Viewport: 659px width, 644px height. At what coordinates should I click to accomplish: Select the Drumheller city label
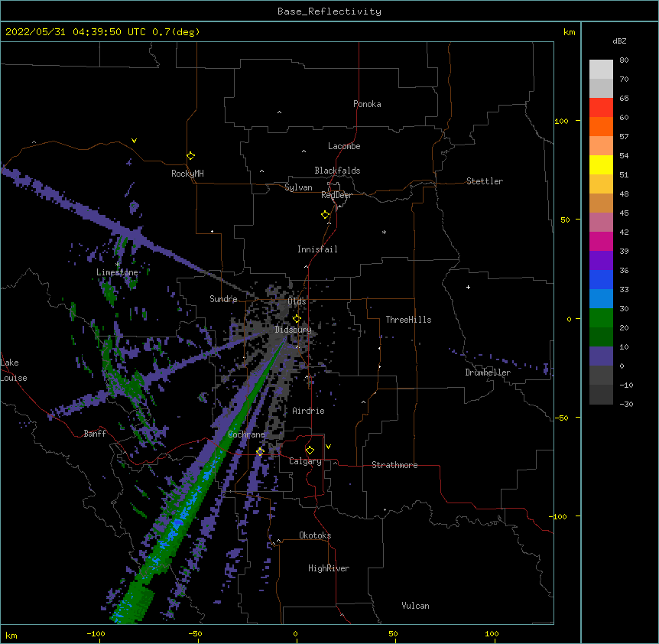coord(488,372)
